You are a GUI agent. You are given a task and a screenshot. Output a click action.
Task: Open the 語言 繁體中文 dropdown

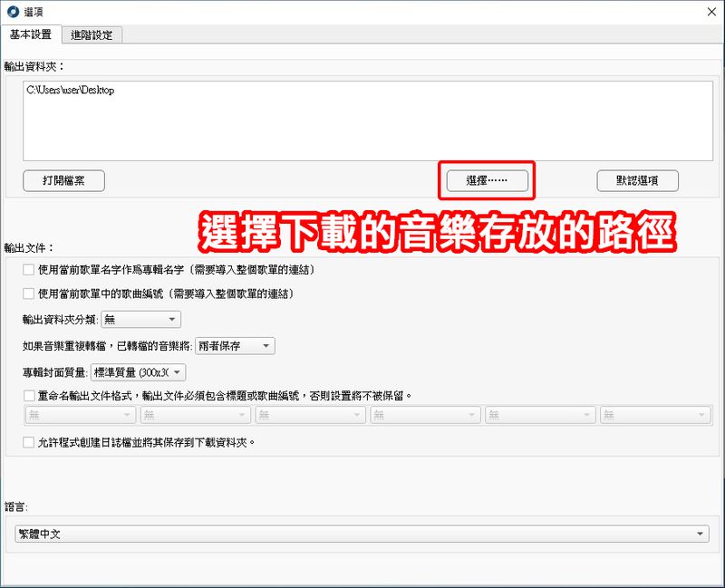(x=362, y=534)
